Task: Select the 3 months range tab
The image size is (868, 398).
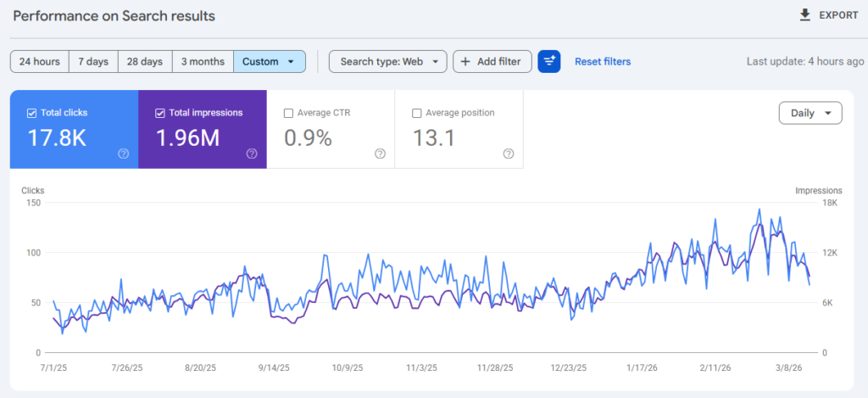Action: [x=203, y=62]
